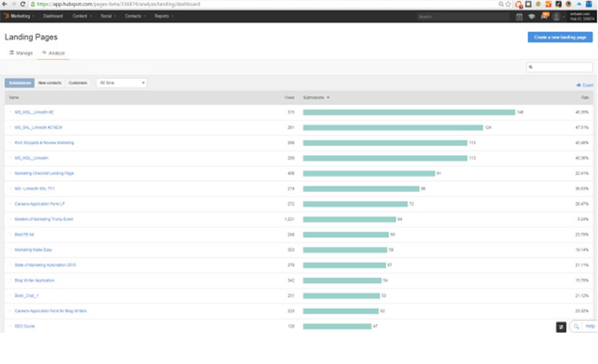Click the Rate column header
Screen dimensions: 598x364
click(x=584, y=97)
